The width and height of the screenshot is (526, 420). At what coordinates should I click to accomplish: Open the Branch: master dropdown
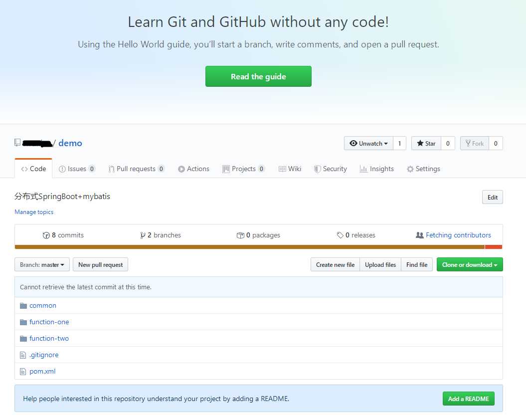(x=42, y=264)
